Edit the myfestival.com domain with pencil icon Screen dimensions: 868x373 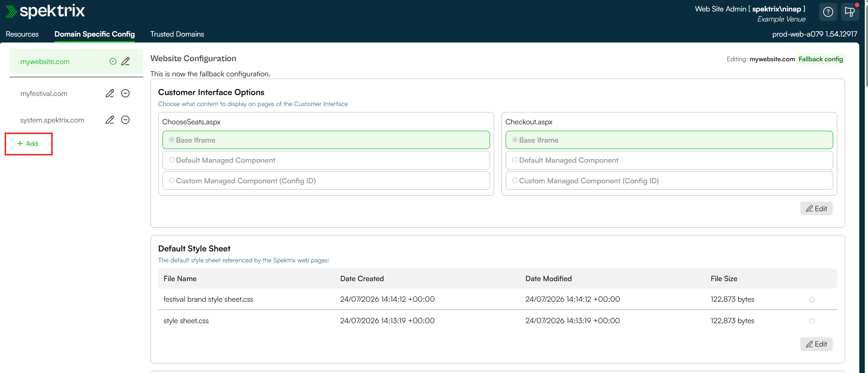pos(110,93)
